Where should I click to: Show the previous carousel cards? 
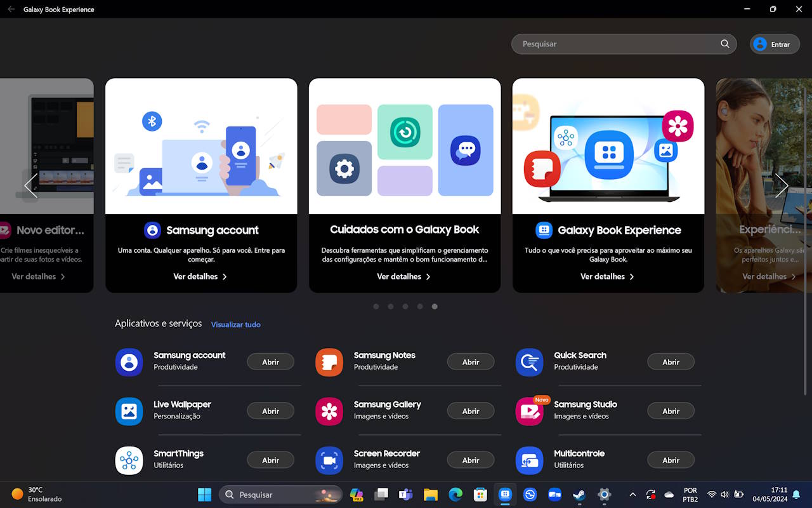click(30, 185)
